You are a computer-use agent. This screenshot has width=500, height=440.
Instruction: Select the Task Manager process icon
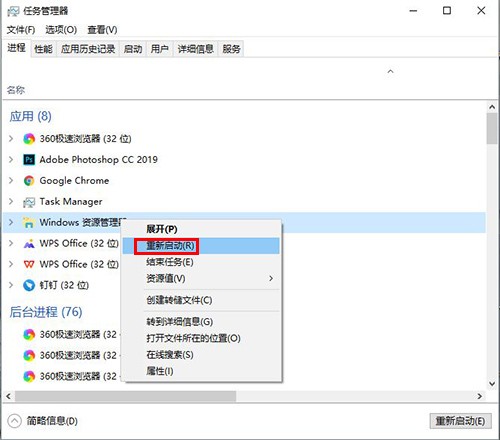pyautogui.click(x=29, y=202)
